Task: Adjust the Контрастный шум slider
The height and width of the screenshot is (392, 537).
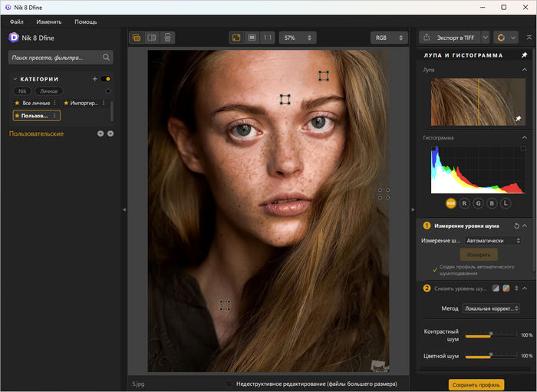Action: [x=491, y=334]
